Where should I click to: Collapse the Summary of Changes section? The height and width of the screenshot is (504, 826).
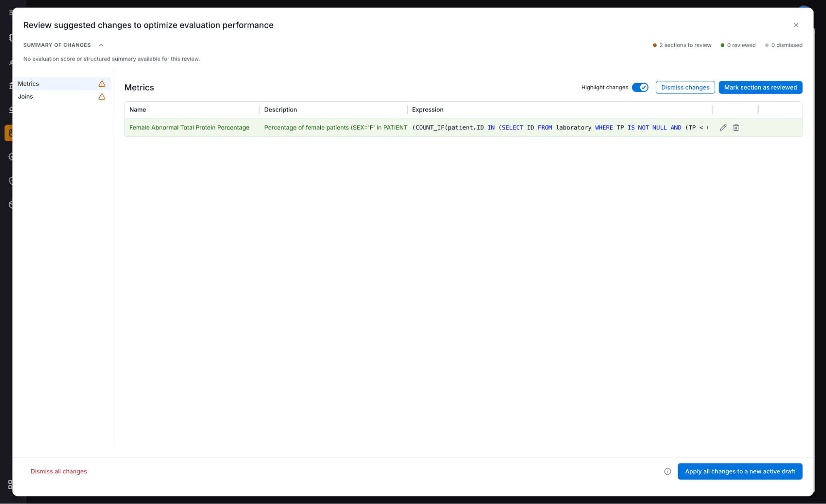point(101,45)
